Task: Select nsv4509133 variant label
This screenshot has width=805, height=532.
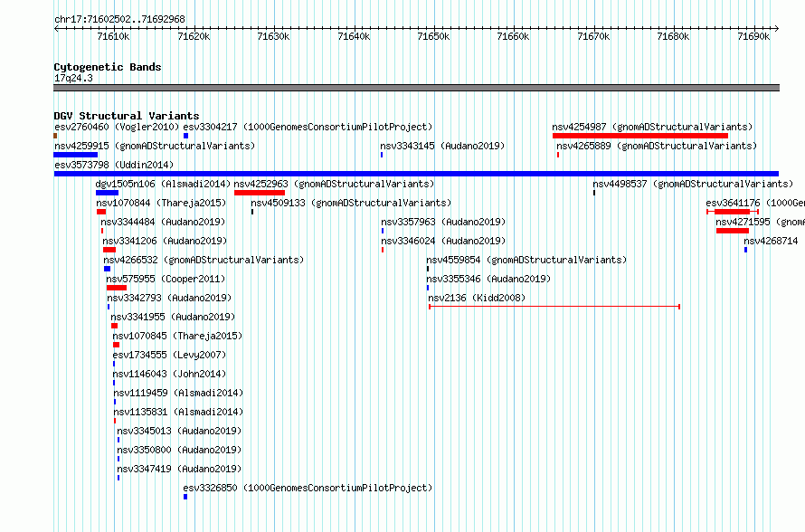Action: [x=351, y=203]
